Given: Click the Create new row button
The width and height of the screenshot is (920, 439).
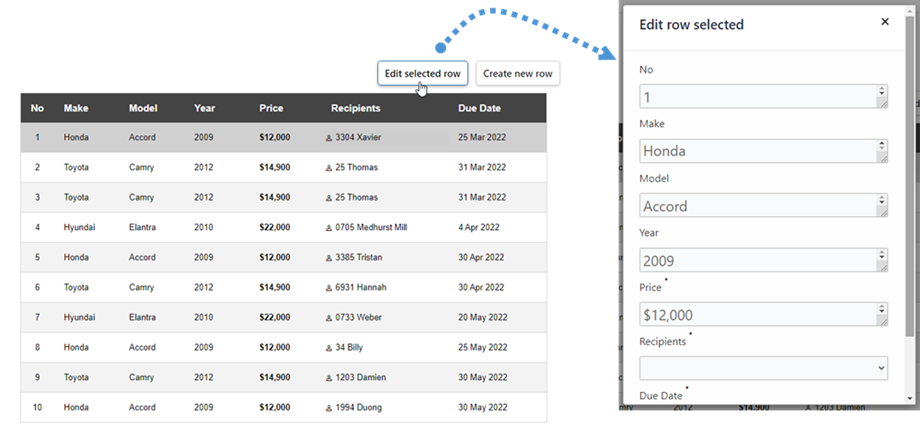Looking at the screenshot, I should tap(517, 74).
